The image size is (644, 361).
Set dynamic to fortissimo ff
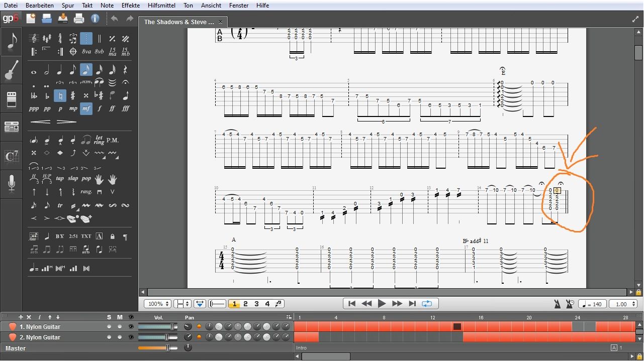112,108
